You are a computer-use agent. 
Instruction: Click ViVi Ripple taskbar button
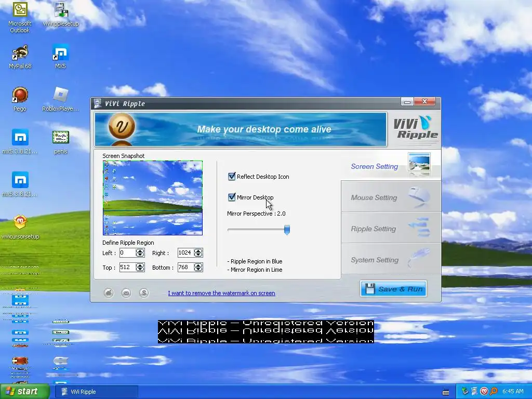(x=96, y=392)
